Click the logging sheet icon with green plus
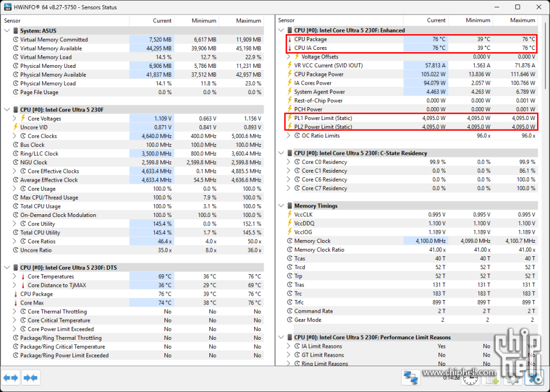Viewport: 550px width, 392px height. (492, 379)
